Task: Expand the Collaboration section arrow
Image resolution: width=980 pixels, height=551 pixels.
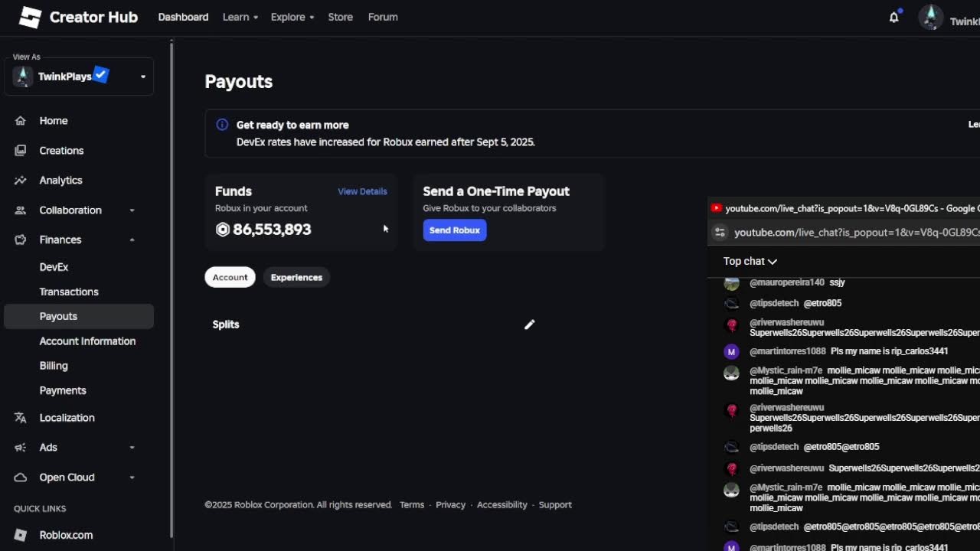Action: (132, 210)
